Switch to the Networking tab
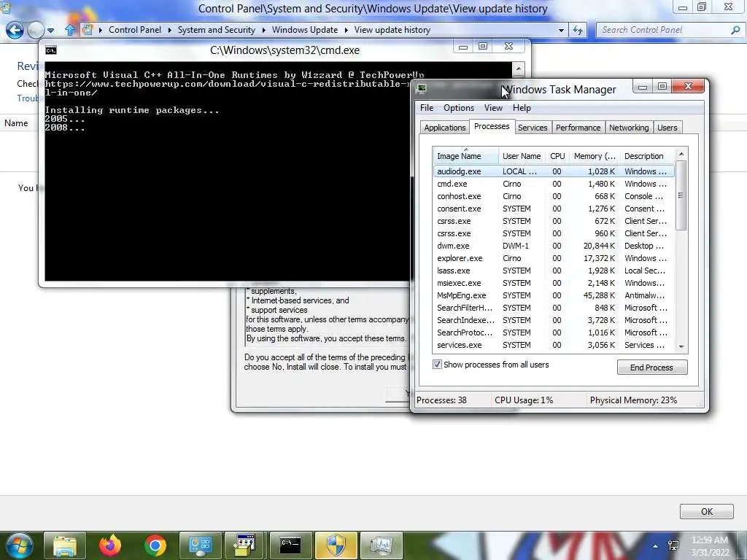The height and width of the screenshot is (560, 747). tap(629, 128)
